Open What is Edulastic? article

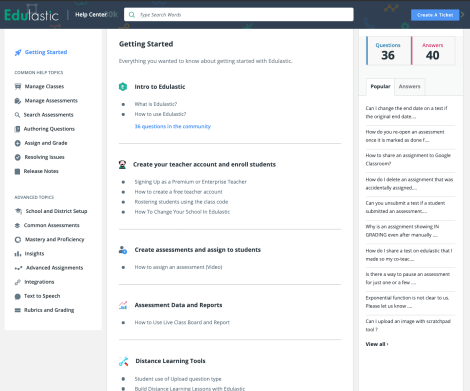(x=156, y=104)
